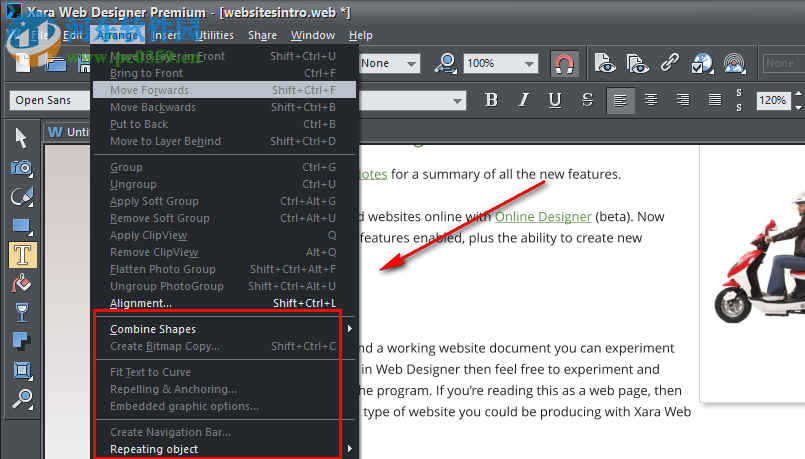
Task: Click the website preview icon
Action: 637,64
